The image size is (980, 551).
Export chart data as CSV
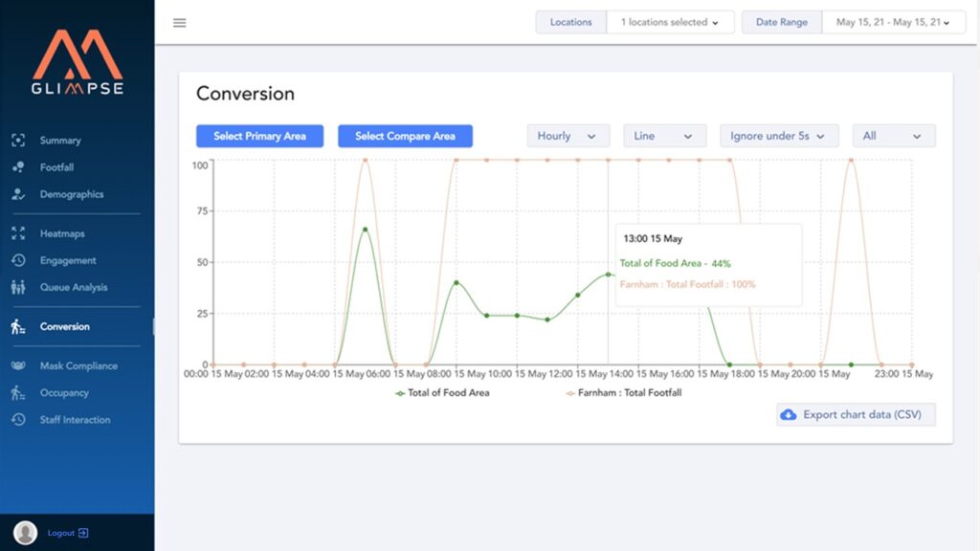[x=856, y=414]
